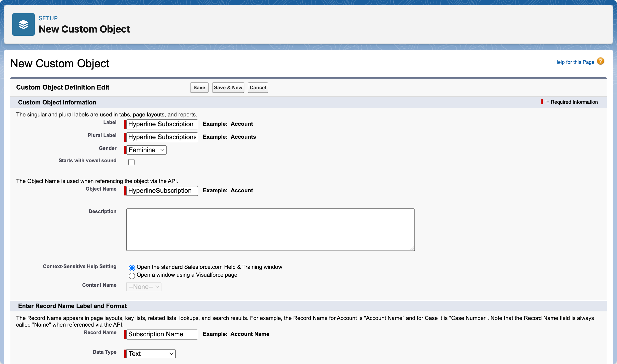This screenshot has height=364, width=617.
Task: Open the Gender dropdown showing Feminine
Action: click(x=146, y=150)
